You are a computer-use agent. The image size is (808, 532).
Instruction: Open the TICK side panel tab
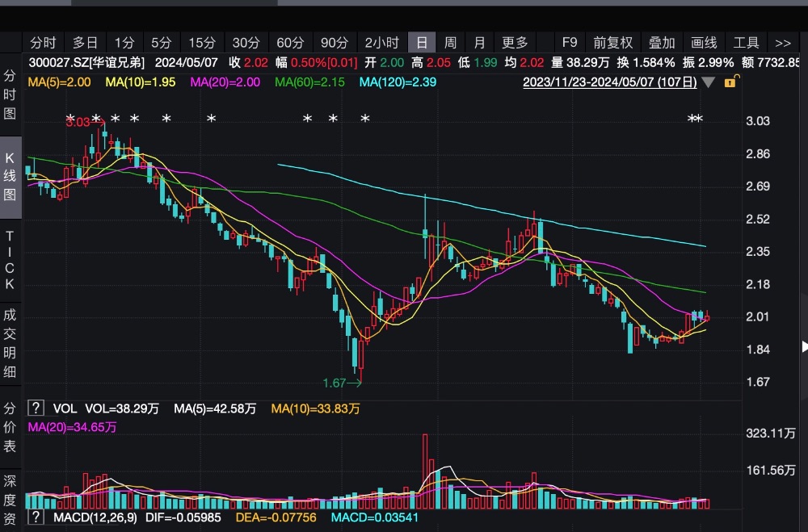click(x=11, y=260)
